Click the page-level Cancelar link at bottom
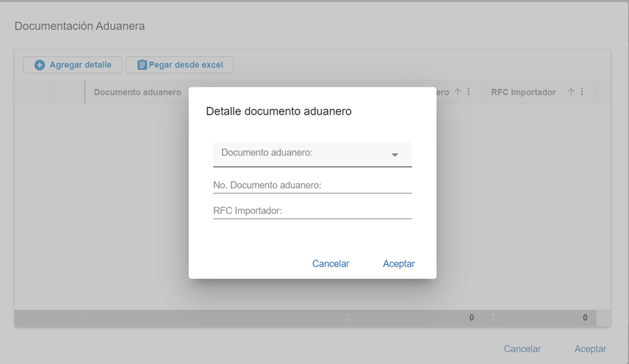Viewport: 629px width, 364px height. [522, 349]
